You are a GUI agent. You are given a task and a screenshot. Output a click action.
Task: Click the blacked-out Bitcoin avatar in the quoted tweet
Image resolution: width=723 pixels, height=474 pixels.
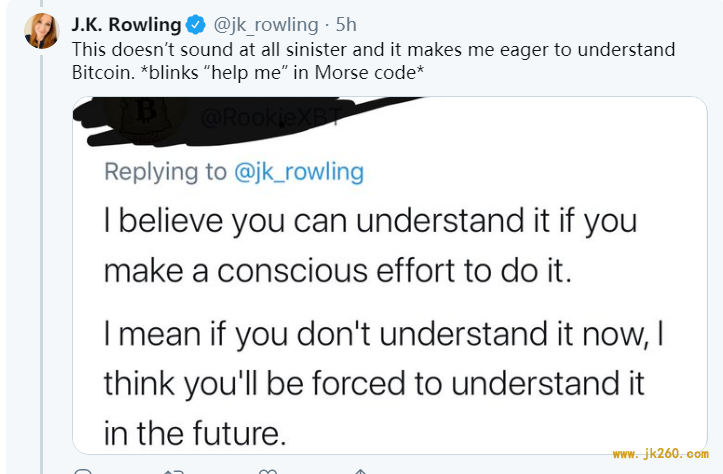(x=146, y=118)
